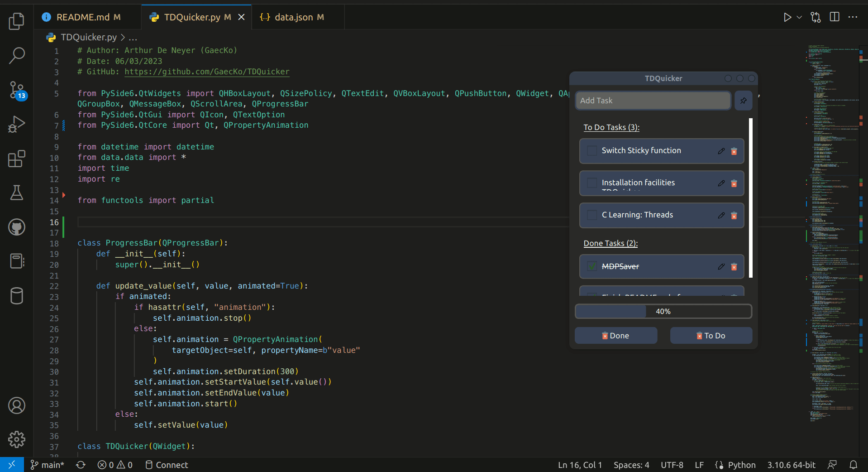Change end of line sequence LF
Viewport: 868px width, 472px height.
point(699,465)
